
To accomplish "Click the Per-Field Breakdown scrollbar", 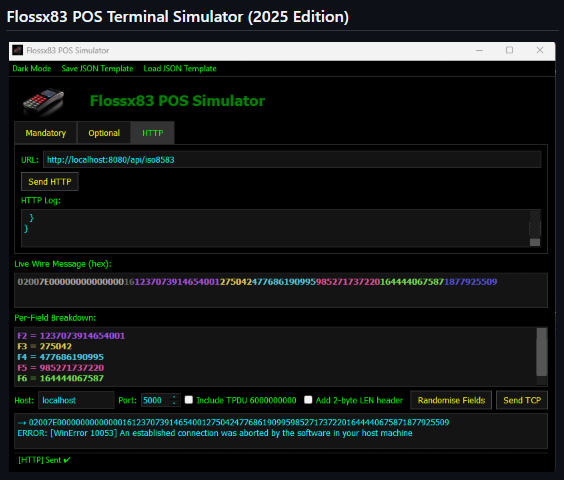I will coord(542,356).
